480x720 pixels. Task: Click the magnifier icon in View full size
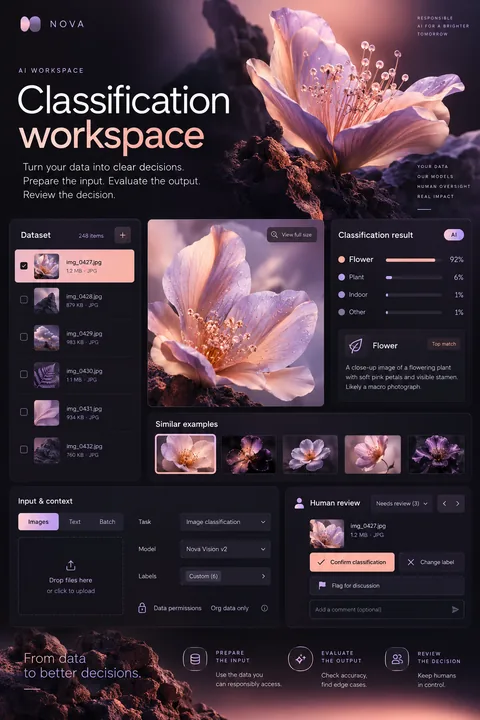274,235
